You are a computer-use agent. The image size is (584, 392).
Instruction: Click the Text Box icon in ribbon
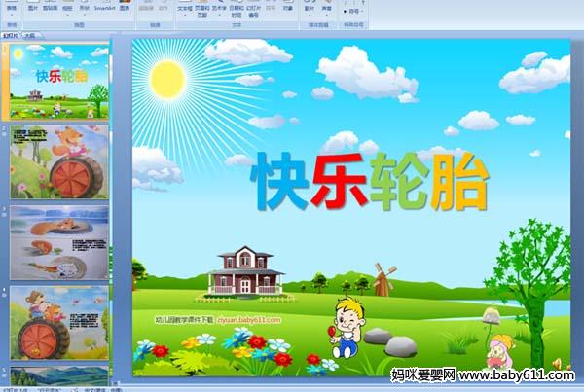[x=185, y=8]
